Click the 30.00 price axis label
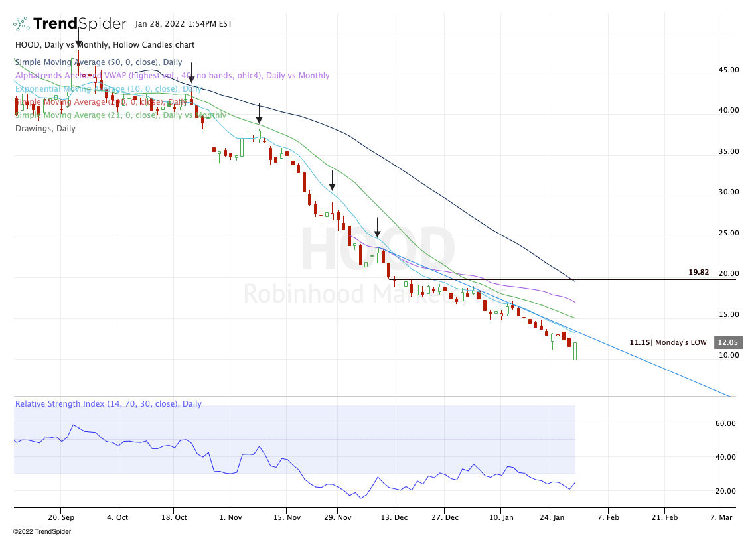The width and height of the screenshot is (756, 538). (x=729, y=192)
